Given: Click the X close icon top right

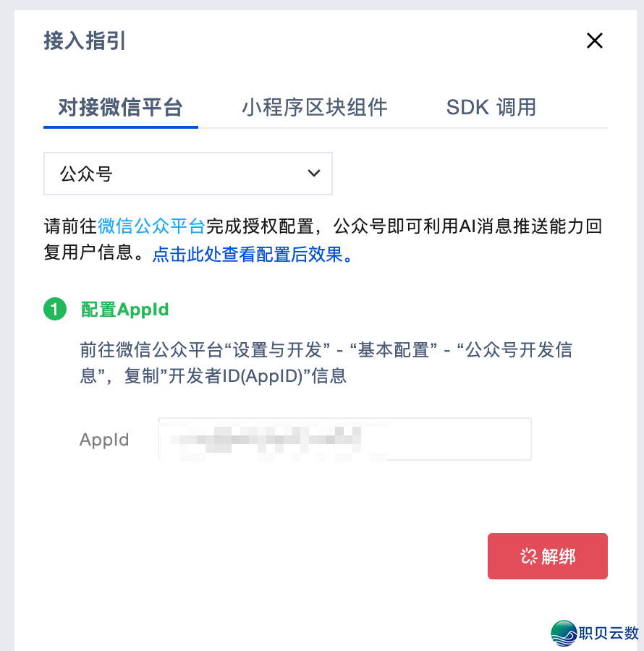Looking at the screenshot, I should coord(594,41).
